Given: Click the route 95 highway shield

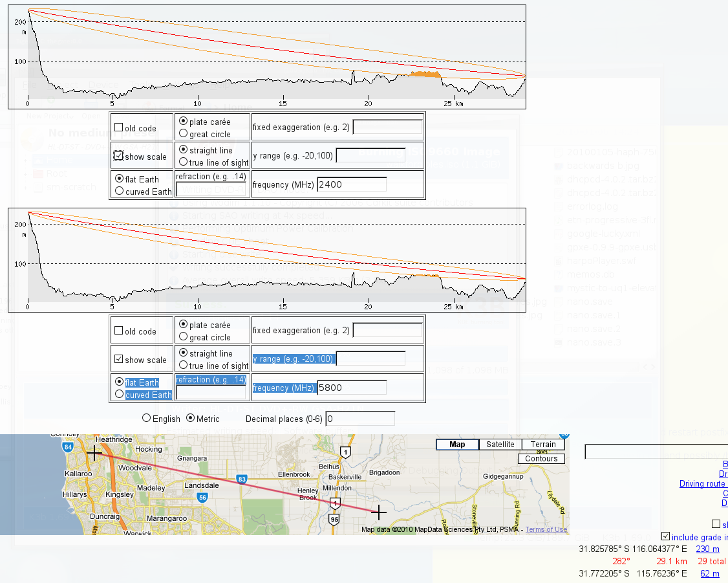Looking at the screenshot, I should click(x=334, y=518).
